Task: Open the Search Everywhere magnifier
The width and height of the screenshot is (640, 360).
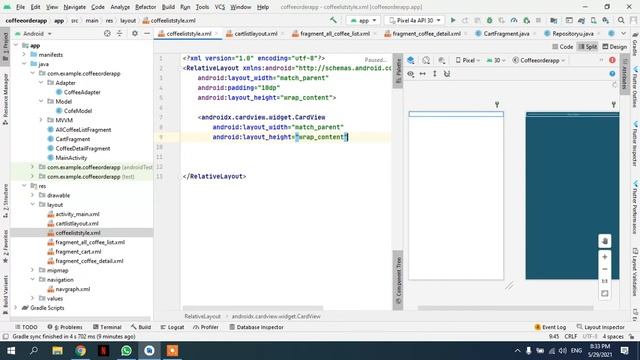Action: coord(621,20)
